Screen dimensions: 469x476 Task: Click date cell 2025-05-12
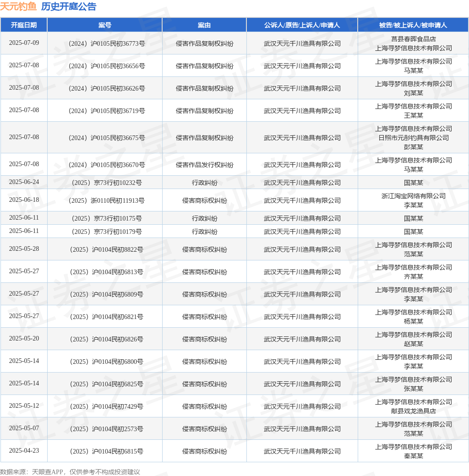pos(24,406)
